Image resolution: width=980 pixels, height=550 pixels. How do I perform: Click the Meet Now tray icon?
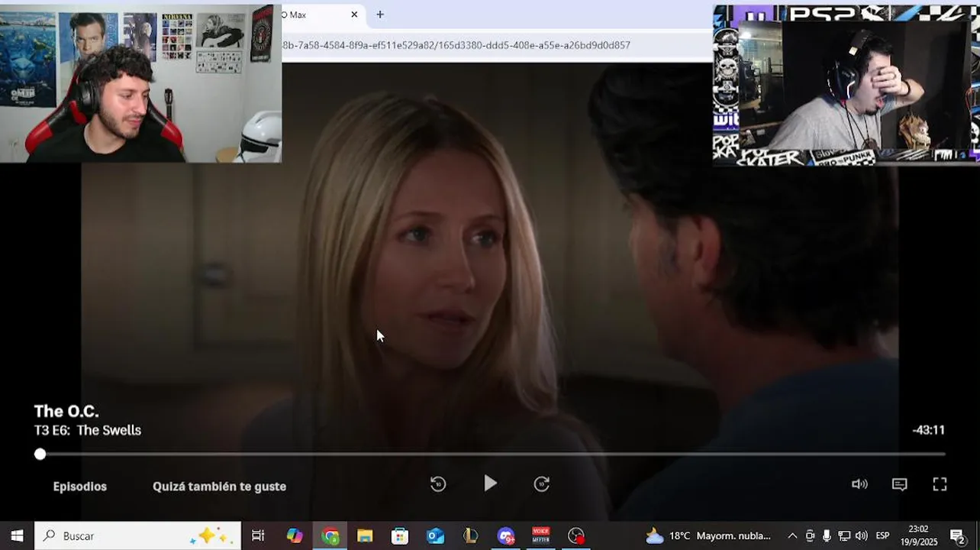[810, 536]
